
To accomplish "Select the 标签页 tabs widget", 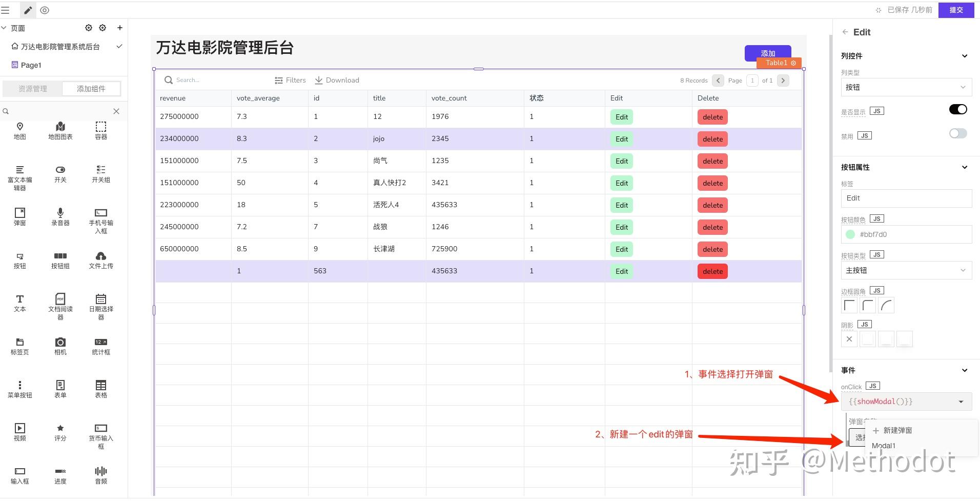I will (x=20, y=347).
